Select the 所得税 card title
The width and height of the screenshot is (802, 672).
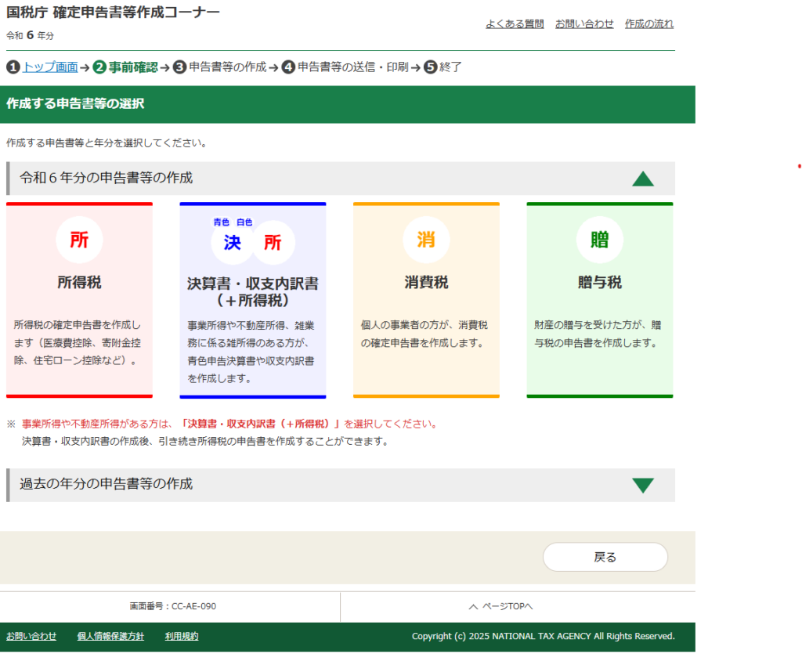click(x=79, y=283)
